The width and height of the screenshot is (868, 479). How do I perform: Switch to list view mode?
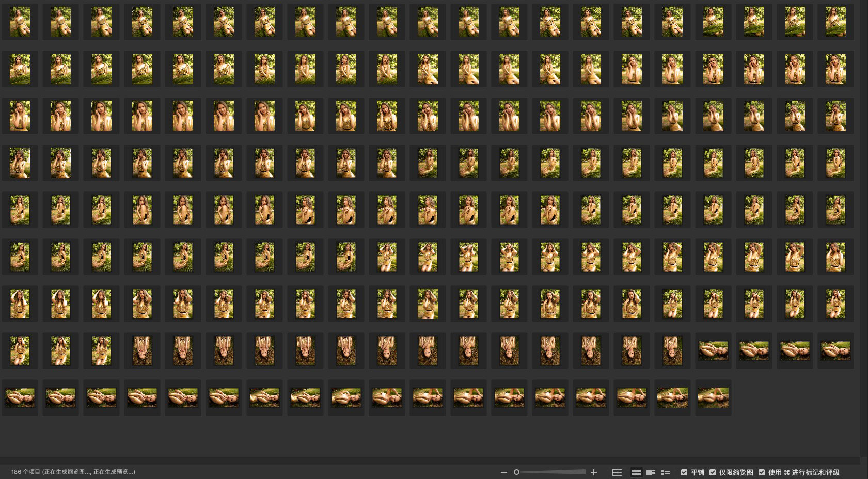point(666,472)
